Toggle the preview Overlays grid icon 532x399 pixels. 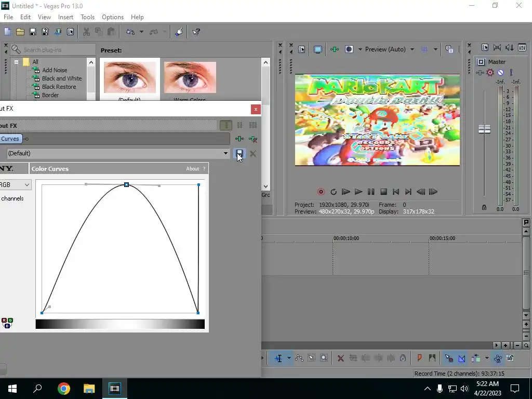424,49
